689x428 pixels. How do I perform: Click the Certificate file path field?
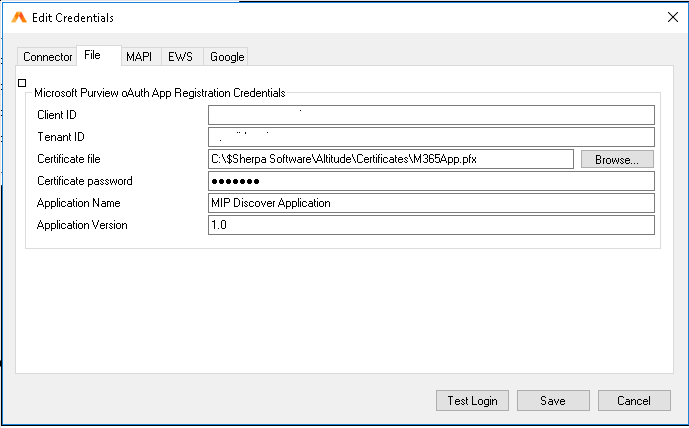(390, 159)
